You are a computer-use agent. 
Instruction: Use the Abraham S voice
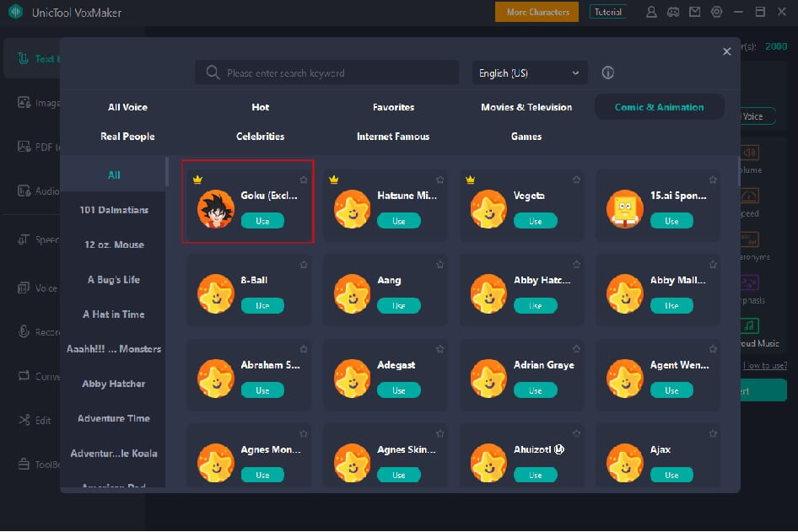tap(262, 390)
